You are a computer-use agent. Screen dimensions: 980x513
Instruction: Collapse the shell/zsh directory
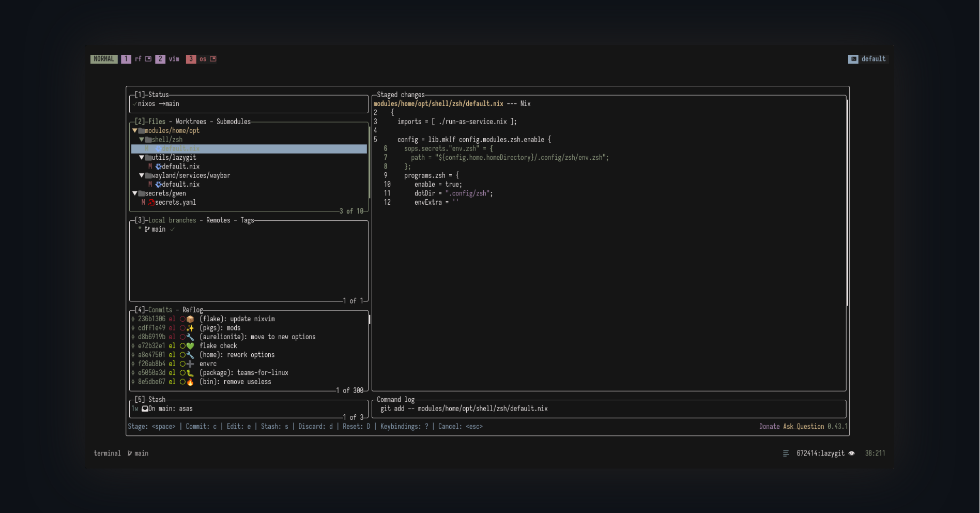[142, 140]
